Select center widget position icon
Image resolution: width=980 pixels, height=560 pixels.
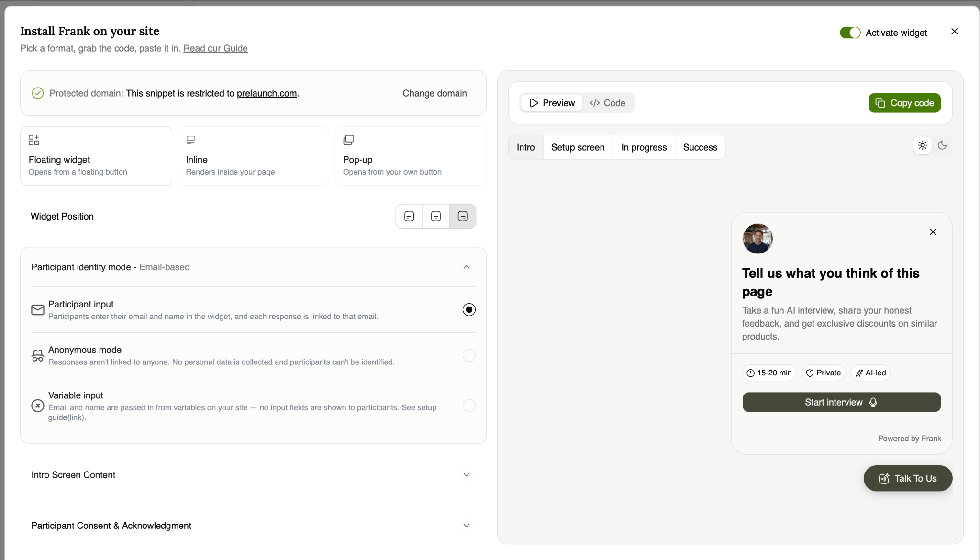436,216
